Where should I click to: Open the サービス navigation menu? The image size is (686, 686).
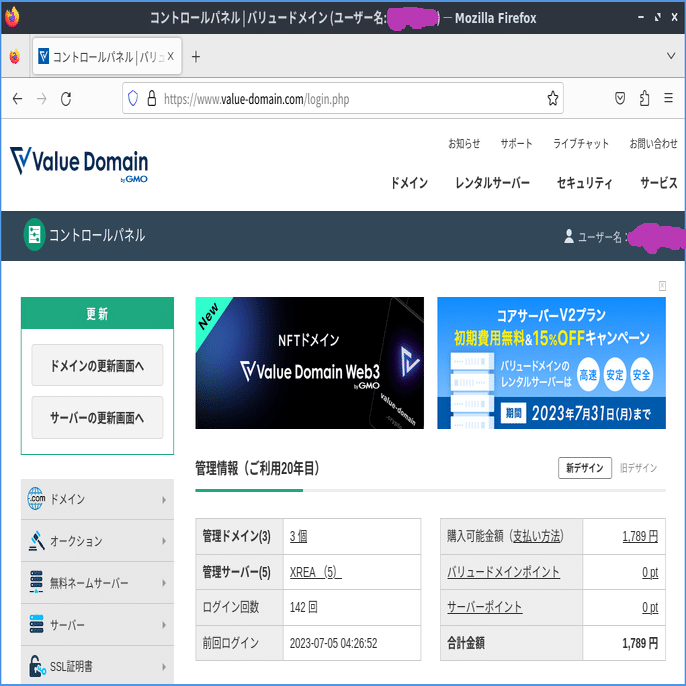[x=659, y=182]
